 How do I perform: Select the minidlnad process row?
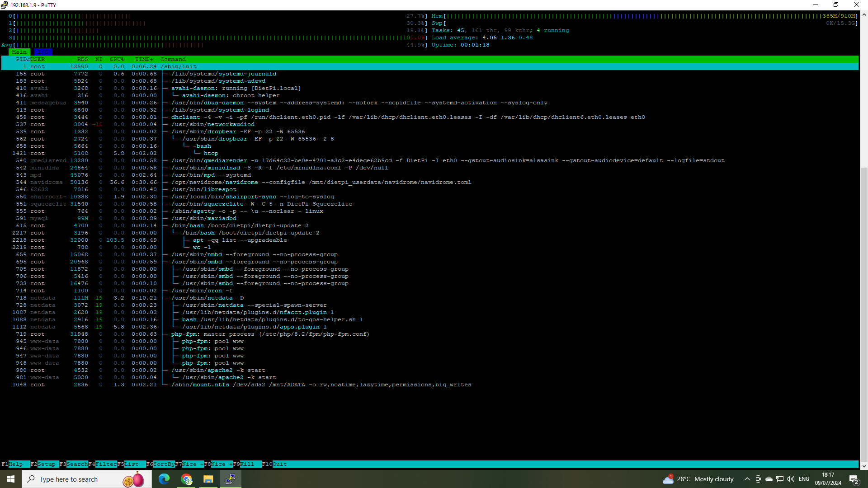tap(429, 168)
